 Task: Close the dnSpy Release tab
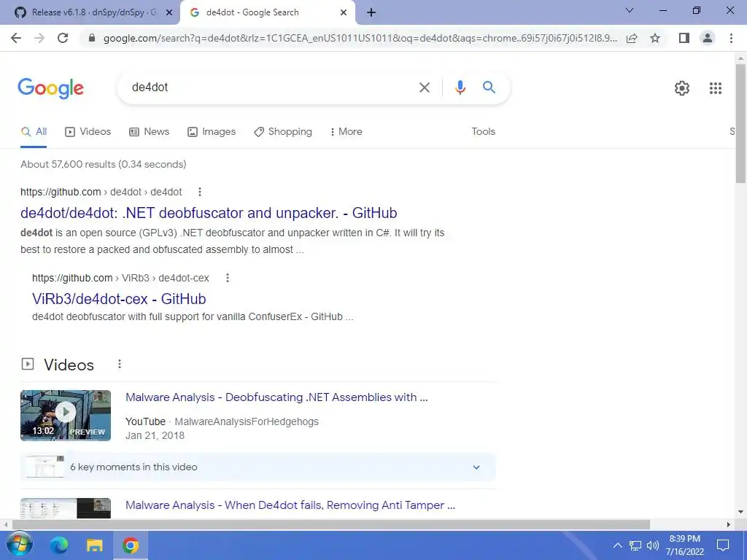coord(169,13)
